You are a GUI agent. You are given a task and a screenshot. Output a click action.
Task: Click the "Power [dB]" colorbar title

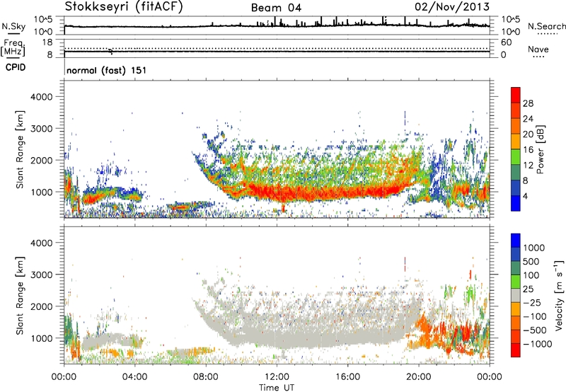(541, 149)
